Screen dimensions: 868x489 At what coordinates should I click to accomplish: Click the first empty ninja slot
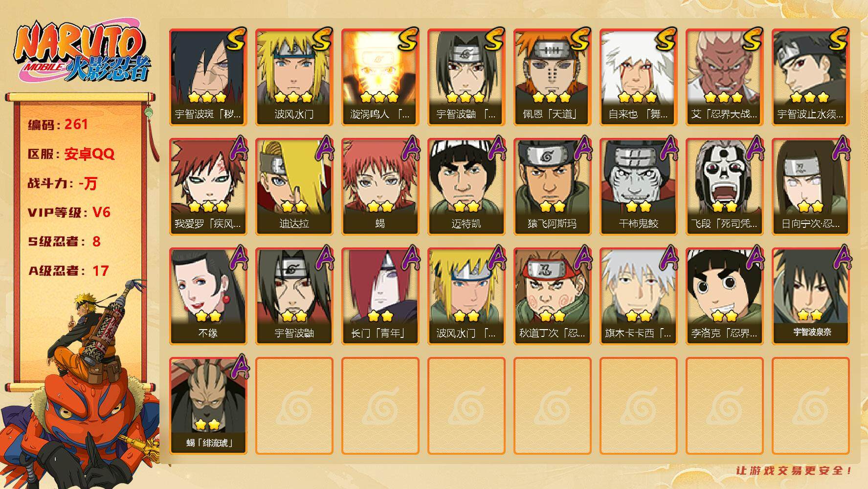click(x=294, y=406)
